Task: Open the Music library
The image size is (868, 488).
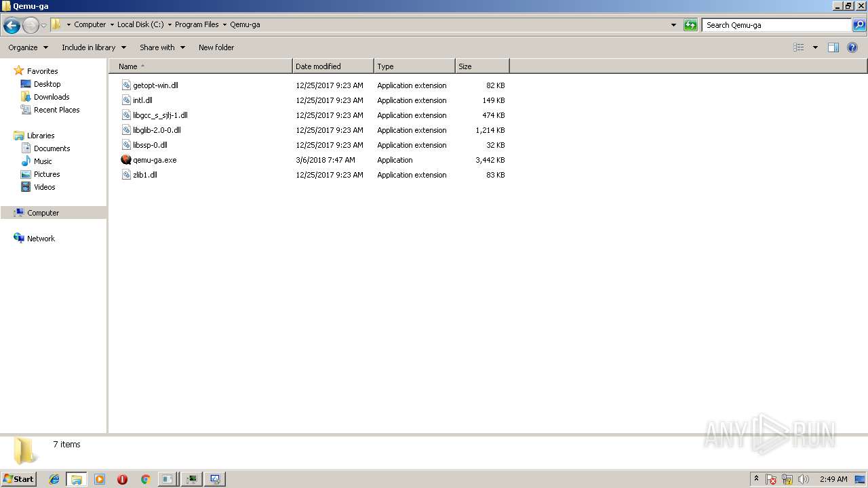Action: pyautogui.click(x=43, y=161)
